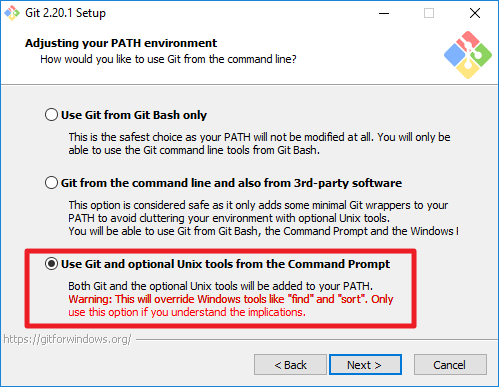Select the Git Bash only radio button

click(x=51, y=115)
